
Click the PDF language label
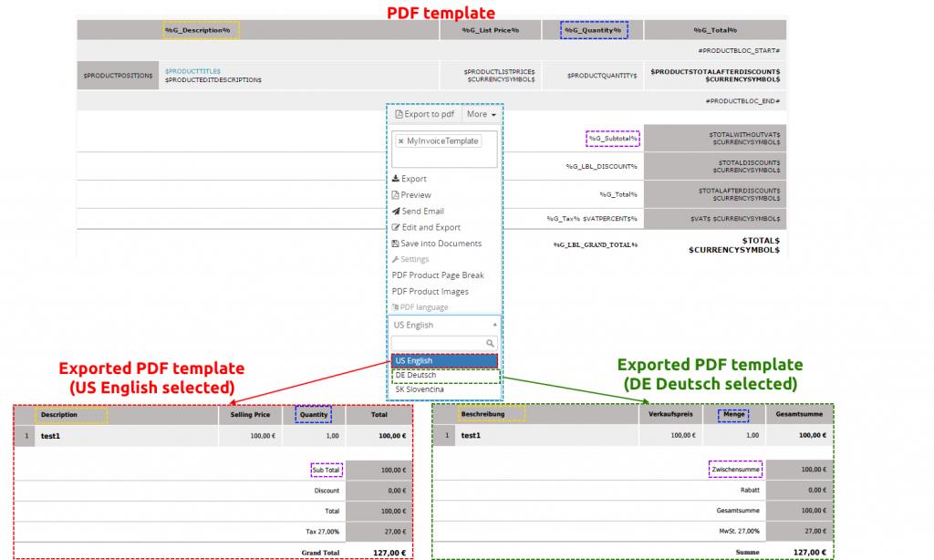tap(423, 307)
